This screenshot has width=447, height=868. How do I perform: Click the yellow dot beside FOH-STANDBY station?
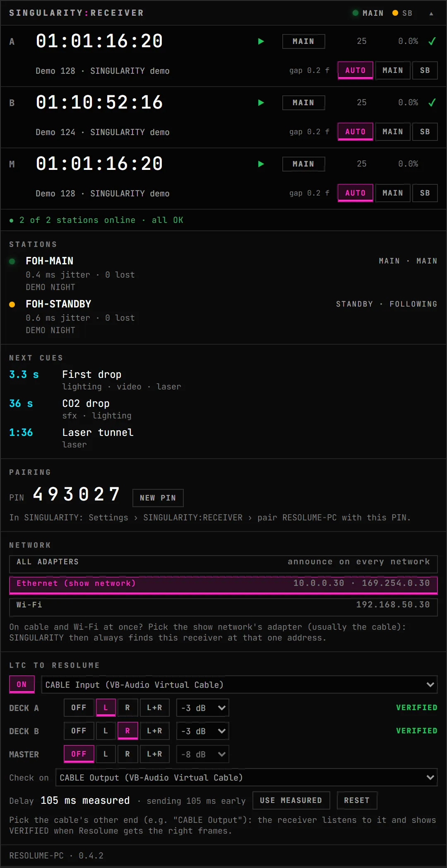[12, 304]
